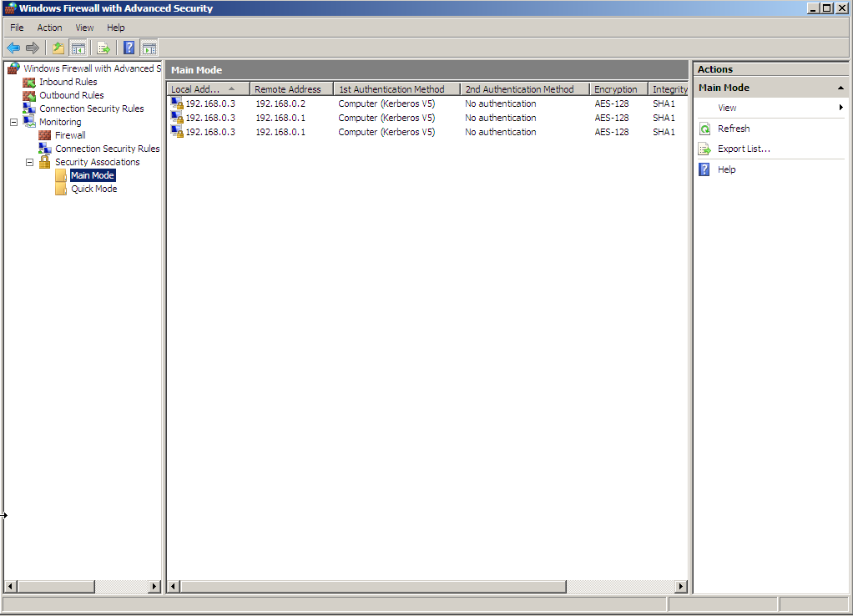Sort by the Local Address column header
Viewport: 853px width, 616px height.
click(x=209, y=89)
